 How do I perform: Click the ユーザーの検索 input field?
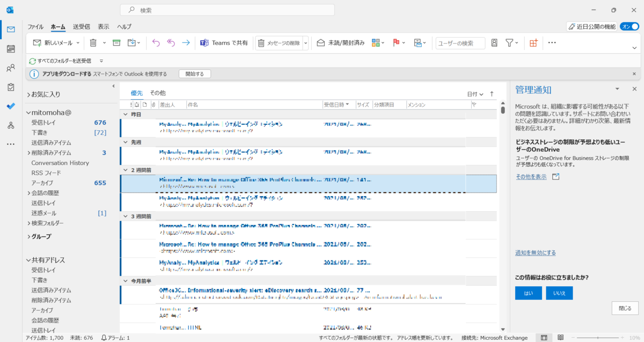click(460, 43)
